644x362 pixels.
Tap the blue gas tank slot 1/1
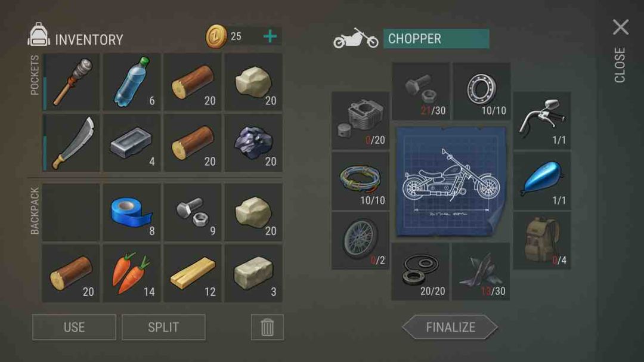click(x=541, y=180)
